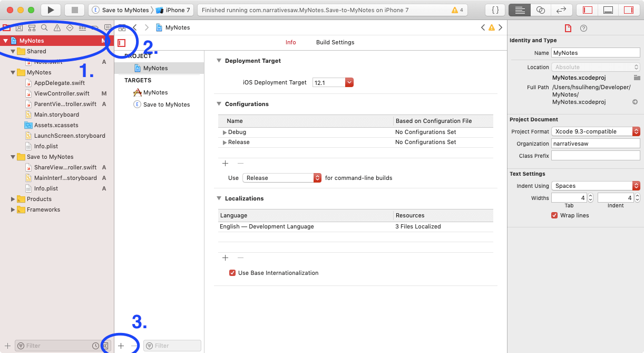644x353 pixels.
Task: Toggle Use Base Internationalization checkbox
Action: click(x=232, y=273)
